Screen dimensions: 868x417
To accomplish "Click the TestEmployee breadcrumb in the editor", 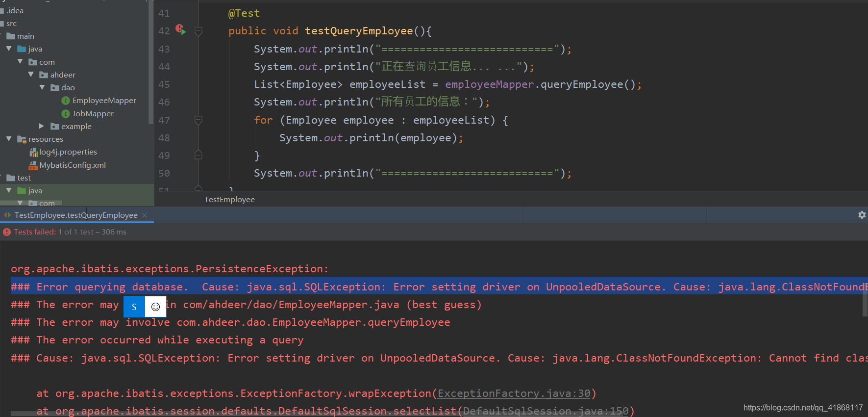I will pyautogui.click(x=229, y=200).
